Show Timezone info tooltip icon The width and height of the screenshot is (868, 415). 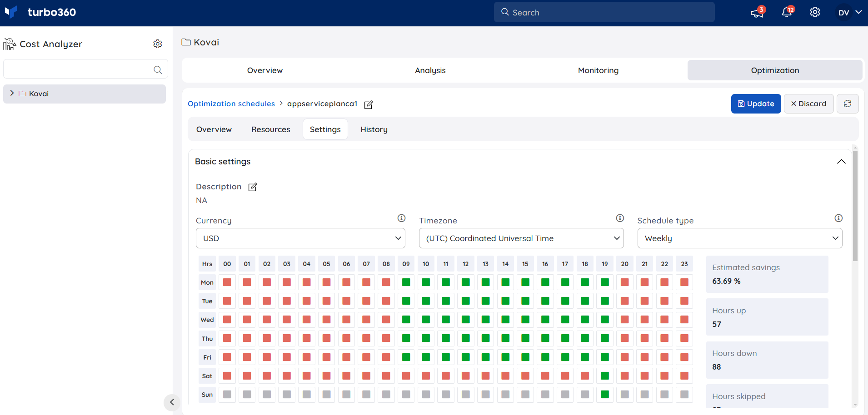point(620,218)
